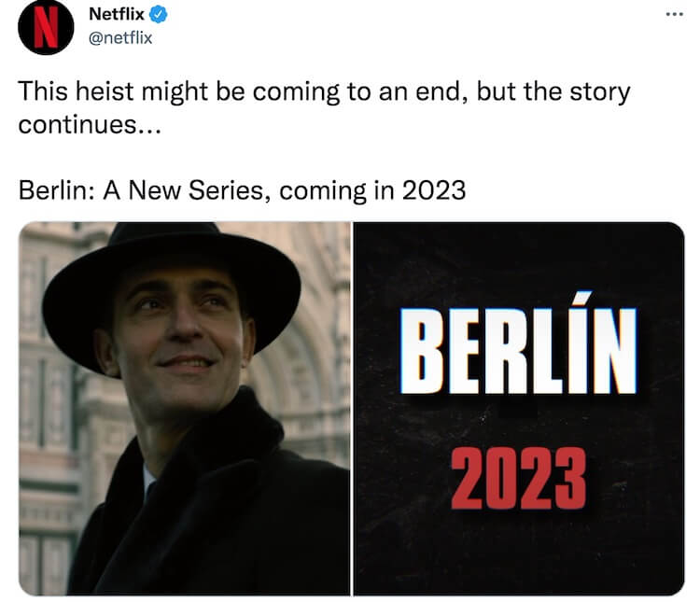Image resolution: width=700 pixels, height=602 pixels.
Task: Open the left photo of man in hat
Action: pos(185,409)
